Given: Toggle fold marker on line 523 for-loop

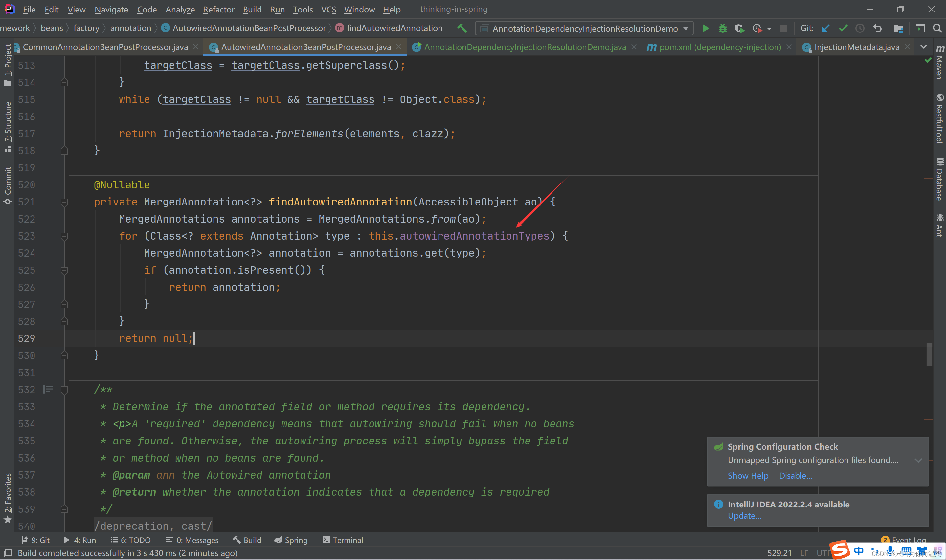Looking at the screenshot, I should 64,236.
